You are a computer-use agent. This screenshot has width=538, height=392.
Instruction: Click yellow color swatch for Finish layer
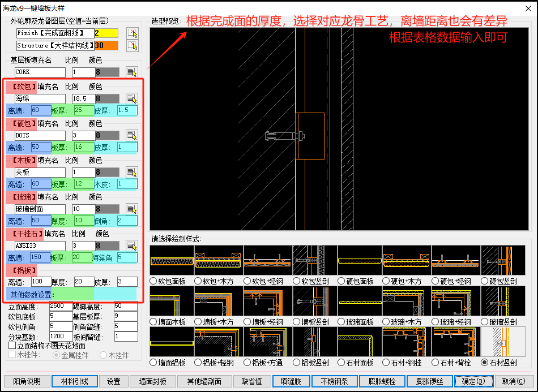coord(106,33)
